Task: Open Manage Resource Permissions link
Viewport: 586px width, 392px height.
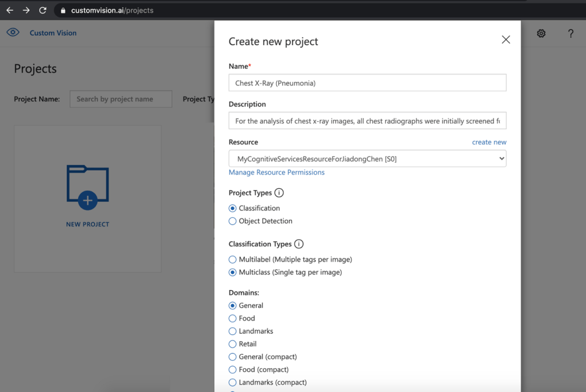Action: (x=277, y=172)
